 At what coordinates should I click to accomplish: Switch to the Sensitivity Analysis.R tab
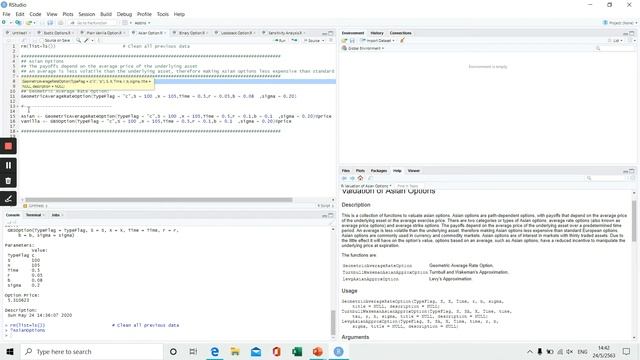click(x=284, y=33)
